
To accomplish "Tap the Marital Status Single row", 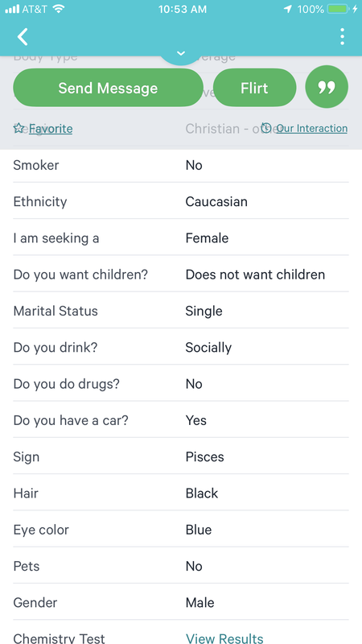I will pos(181,311).
